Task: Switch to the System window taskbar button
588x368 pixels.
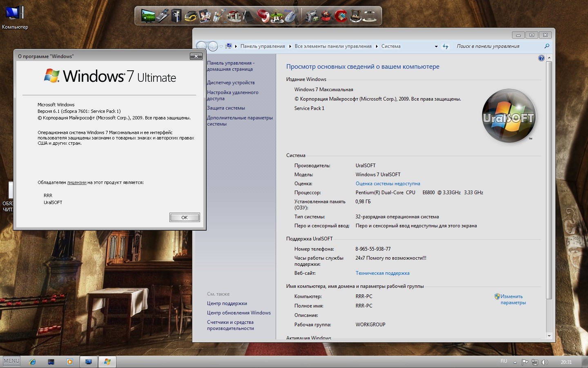Action: [88, 362]
